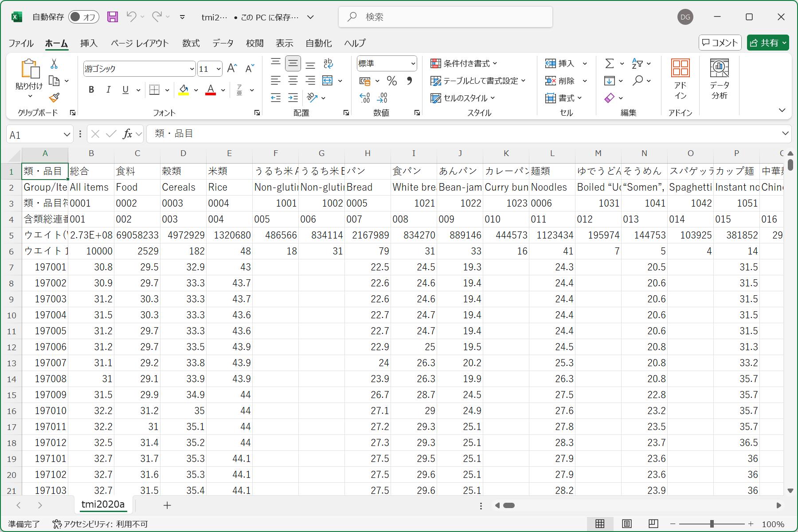Click the Merge and Center icon
Viewport: 798px width, 532px height.
(327, 81)
